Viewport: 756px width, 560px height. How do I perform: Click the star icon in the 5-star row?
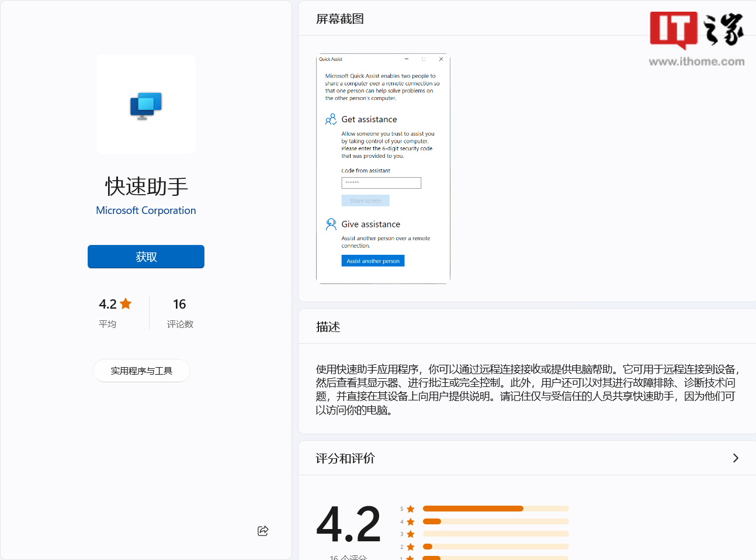pos(411,509)
